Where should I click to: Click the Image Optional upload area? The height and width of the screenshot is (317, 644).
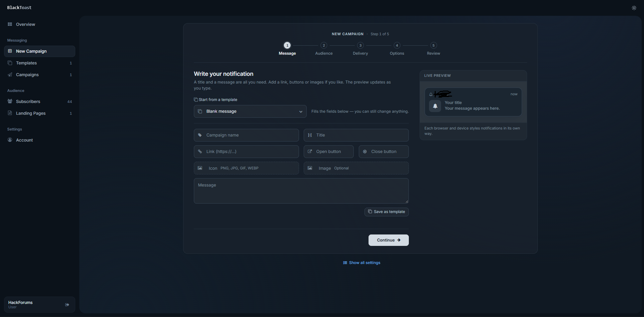click(356, 168)
